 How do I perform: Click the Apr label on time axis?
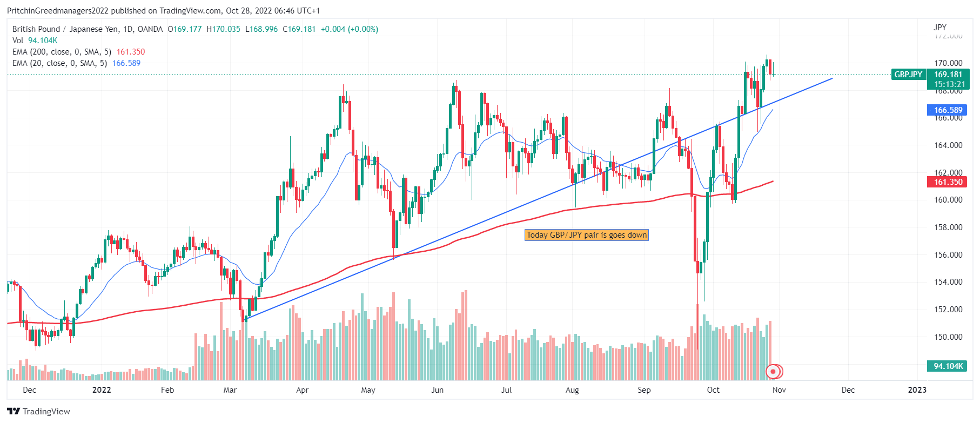pos(302,390)
